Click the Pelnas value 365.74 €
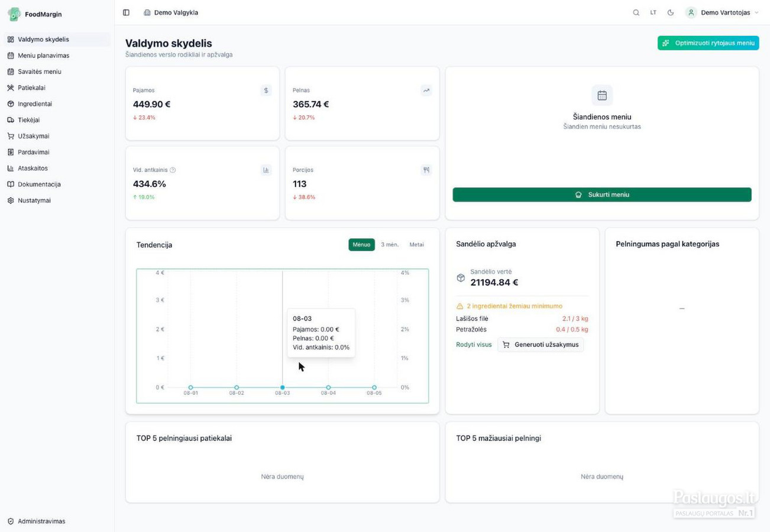 [x=311, y=104]
